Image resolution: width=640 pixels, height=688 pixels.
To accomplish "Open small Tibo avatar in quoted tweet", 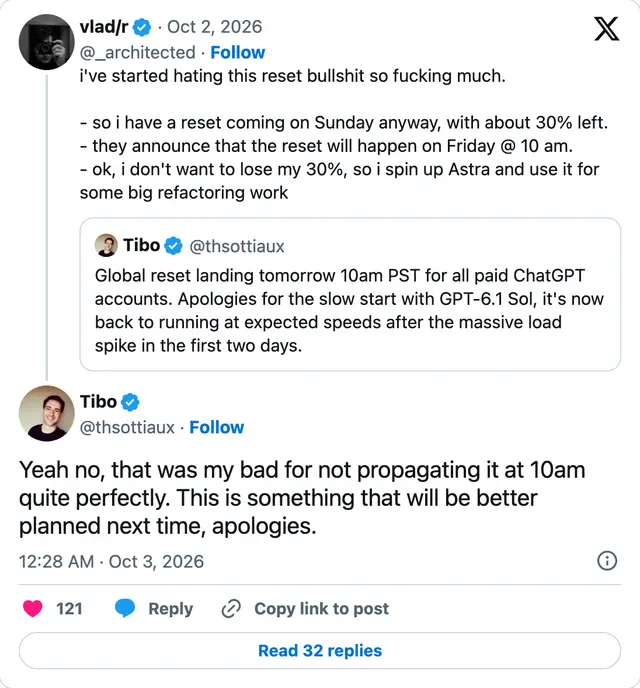I will pyautogui.click(x=106, y=245).
